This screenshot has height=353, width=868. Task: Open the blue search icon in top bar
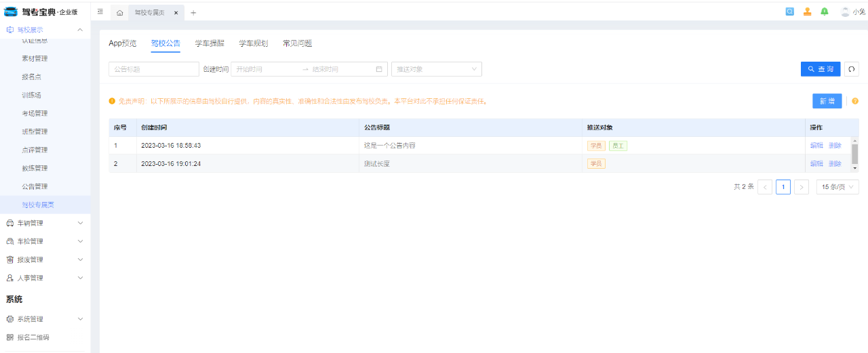[x=790, y=12]
